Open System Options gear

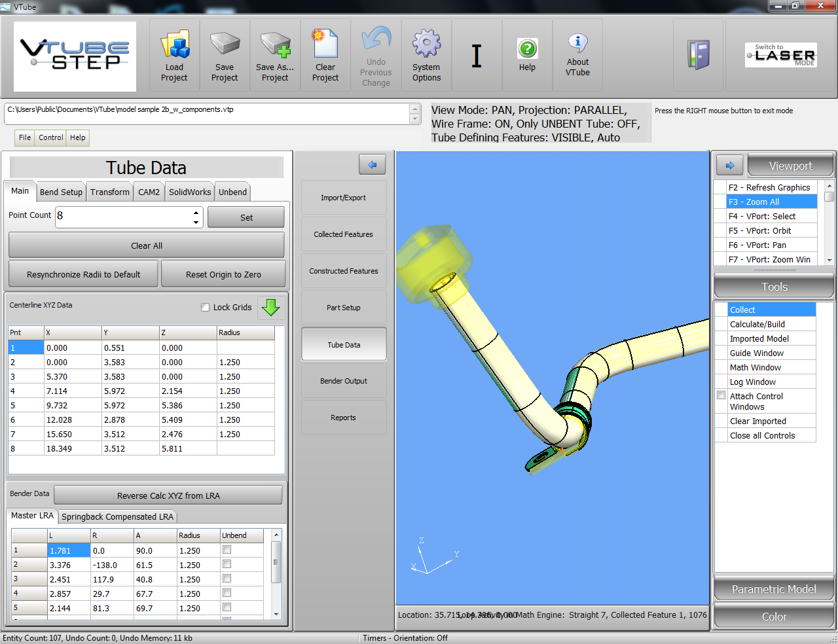click(x=426, y=55)
